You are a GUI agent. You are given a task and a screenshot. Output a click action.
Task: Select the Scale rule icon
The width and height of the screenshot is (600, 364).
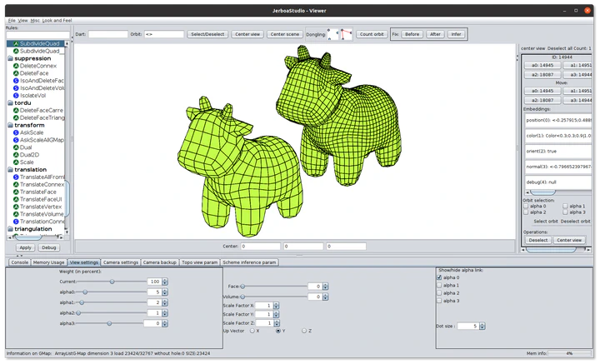point(16,162)
